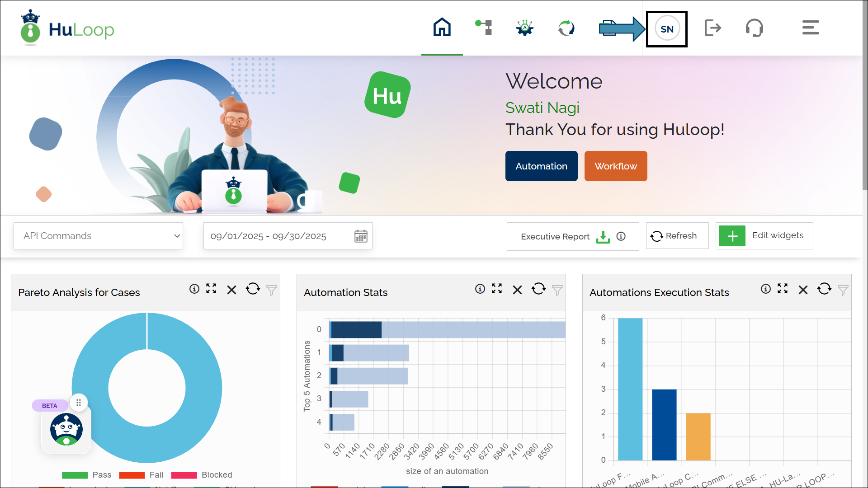
Task: Open the headset support icon
Action: coord(754,28)
